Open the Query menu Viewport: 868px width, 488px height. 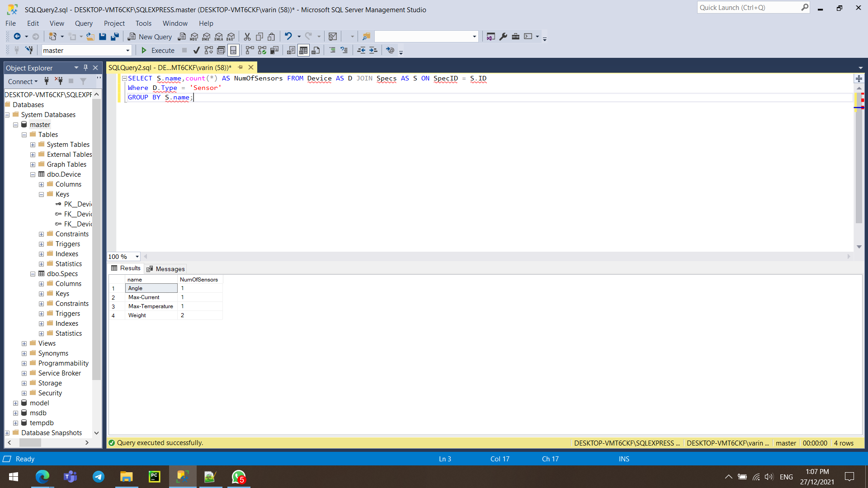(x=84, y=23)
